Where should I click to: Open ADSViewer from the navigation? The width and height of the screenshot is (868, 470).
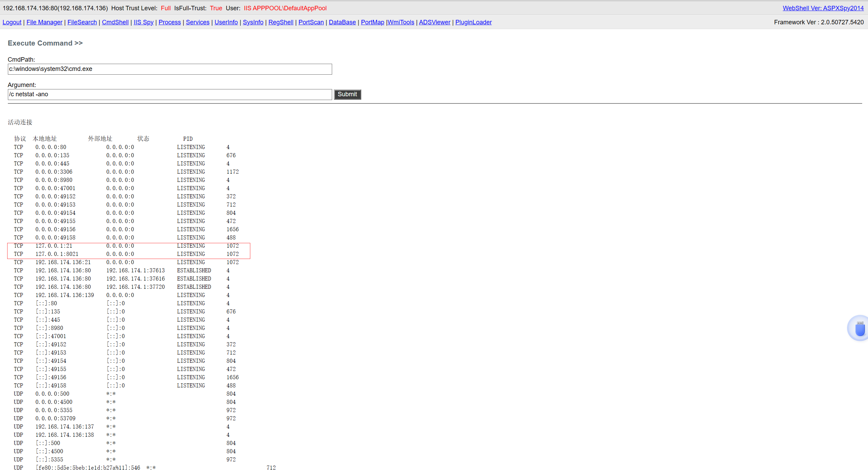click(435, 22)
